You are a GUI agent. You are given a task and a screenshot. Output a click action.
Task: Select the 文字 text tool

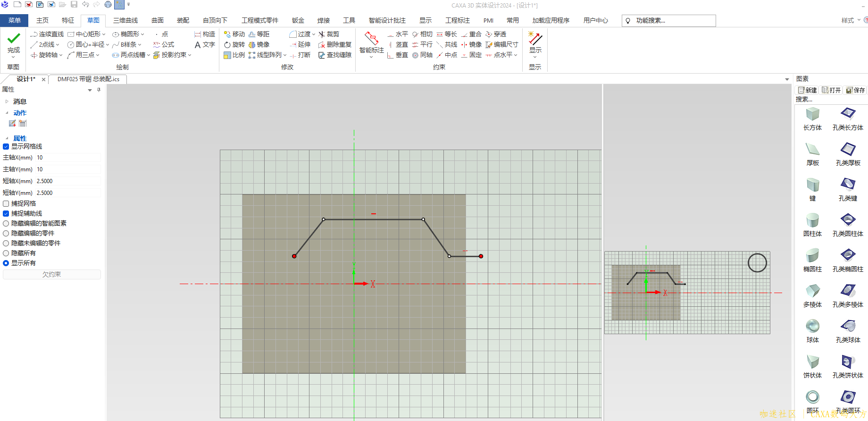(205, 44)
